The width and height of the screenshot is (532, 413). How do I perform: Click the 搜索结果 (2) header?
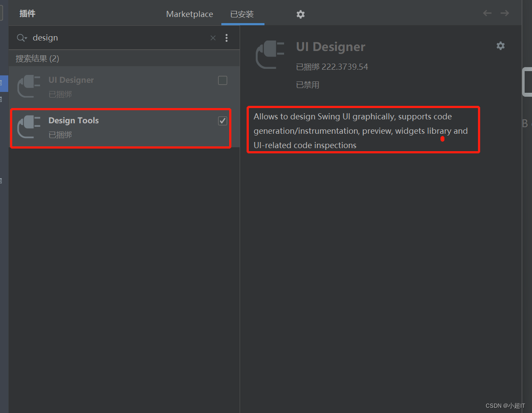coord(37,58)
